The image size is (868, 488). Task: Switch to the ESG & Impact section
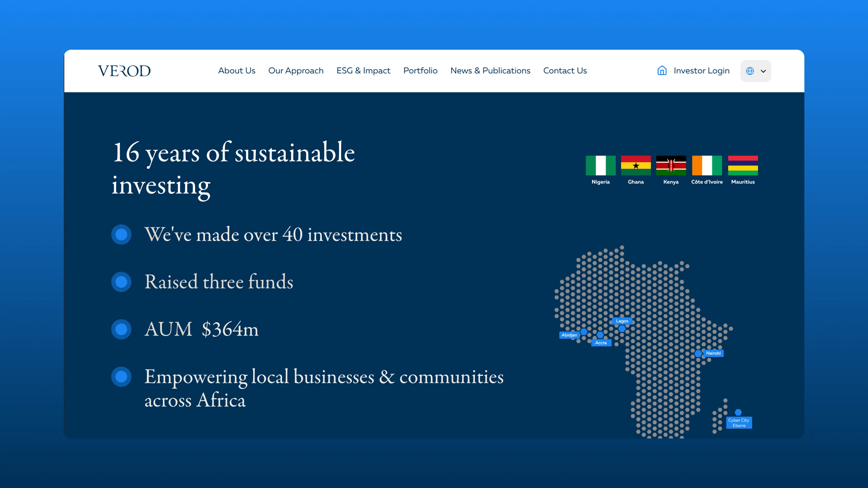(363, 71)
